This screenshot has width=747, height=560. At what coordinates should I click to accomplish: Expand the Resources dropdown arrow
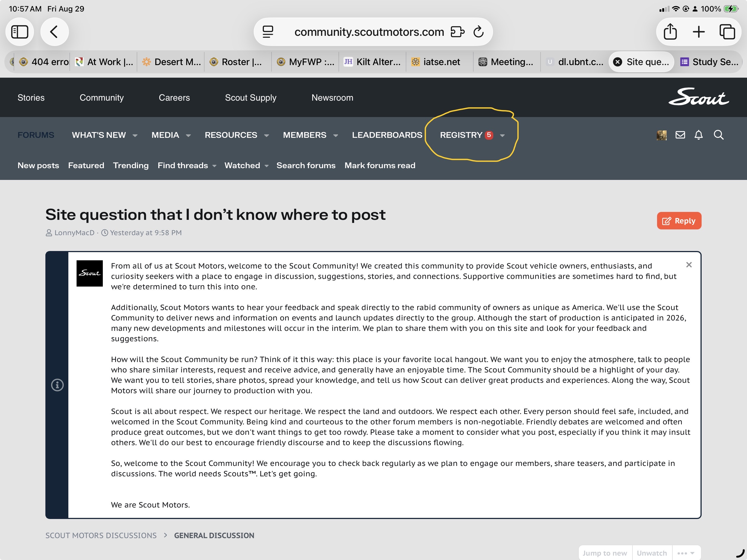coord(266,135)
